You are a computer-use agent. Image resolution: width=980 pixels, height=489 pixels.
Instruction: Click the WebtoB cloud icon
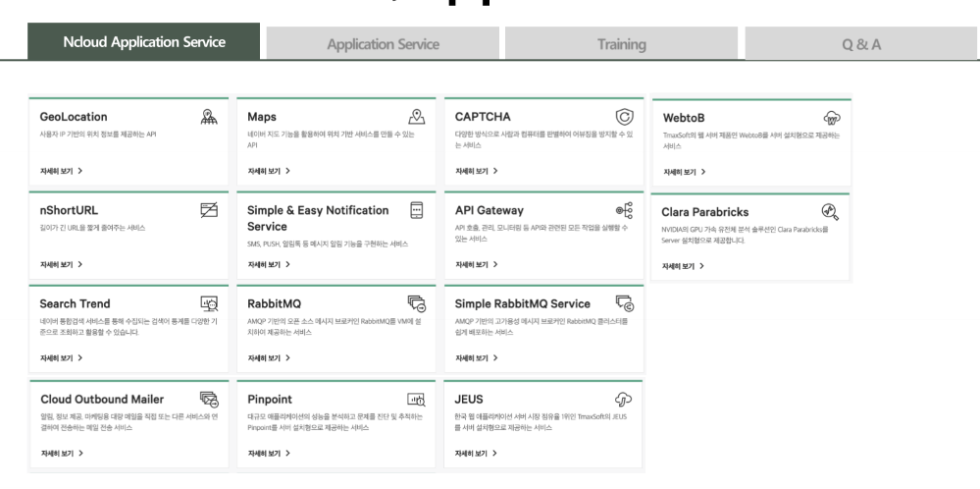[832, 118]
